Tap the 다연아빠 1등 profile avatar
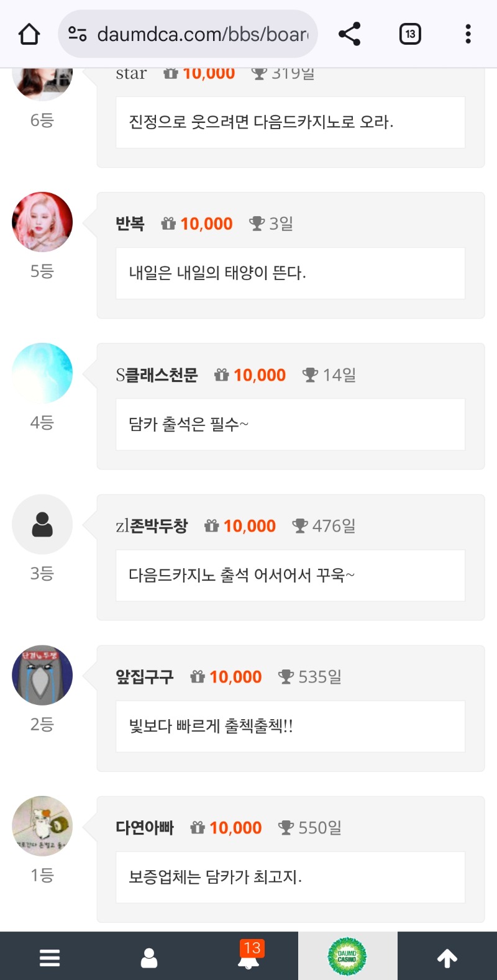The width and height of the screenshot is (497, 980). coord(42,827)
